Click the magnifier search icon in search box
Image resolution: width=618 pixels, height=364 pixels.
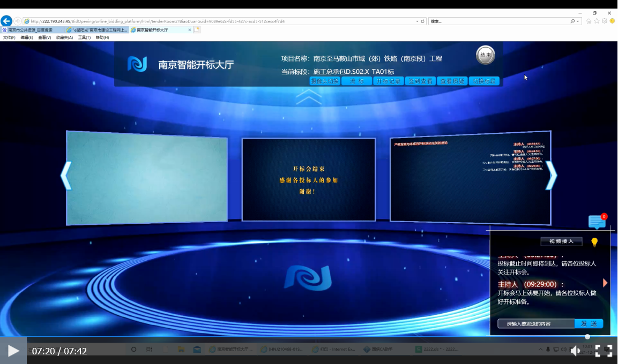572,21
